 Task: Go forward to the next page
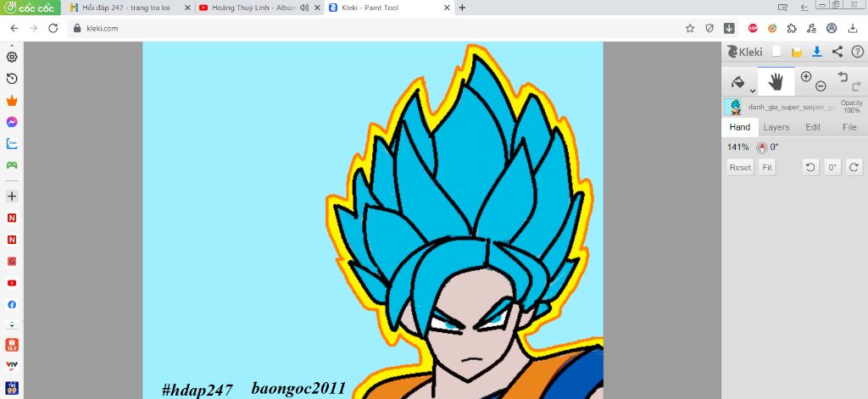click(x=34, y=28)
